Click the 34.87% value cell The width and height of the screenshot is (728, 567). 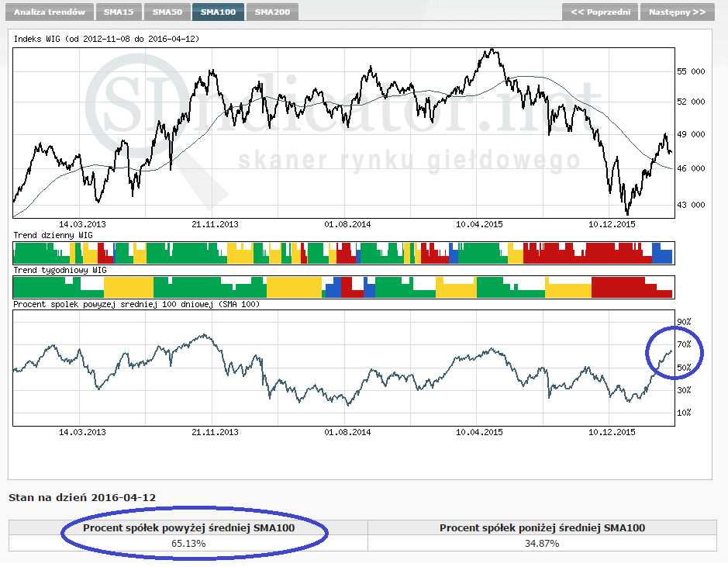coord(542,544)
